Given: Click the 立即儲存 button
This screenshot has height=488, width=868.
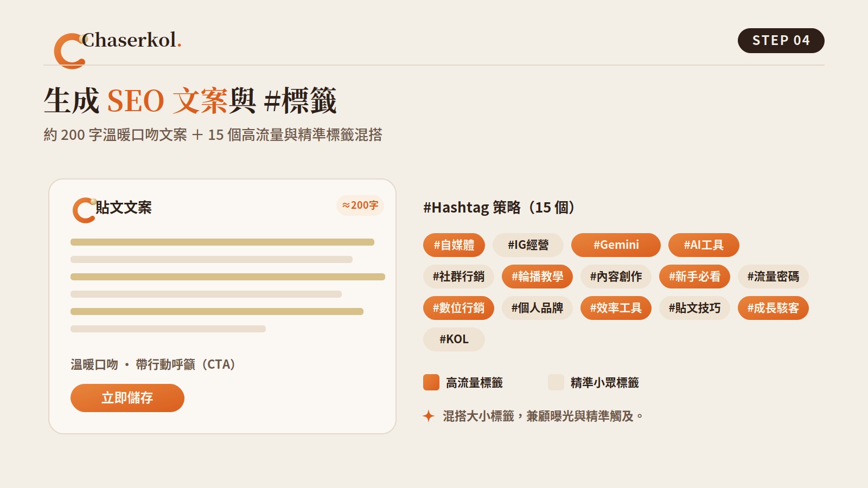Looking at the screenshot, I should [x=127, y=398].
